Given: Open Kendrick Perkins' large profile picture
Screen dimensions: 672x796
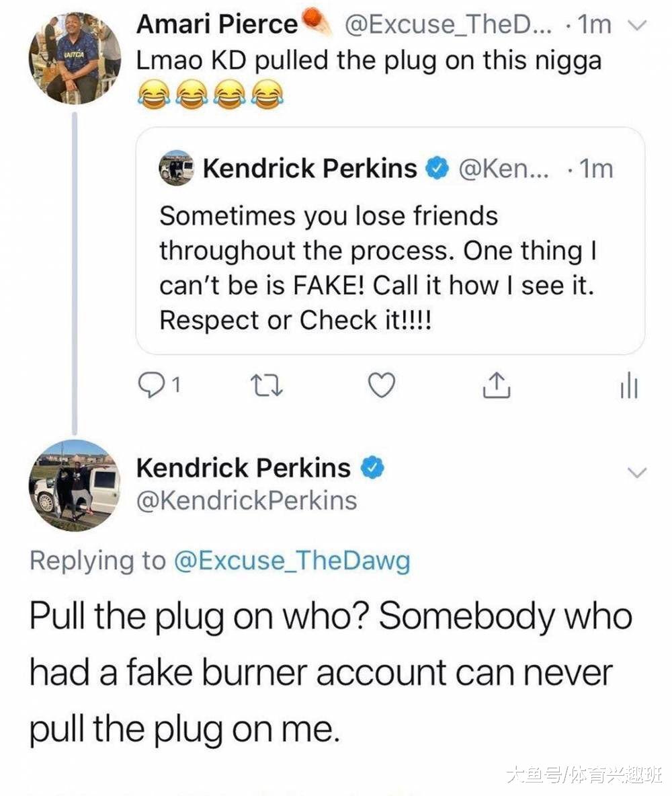Looking at the screenshot, I should 74,486.
